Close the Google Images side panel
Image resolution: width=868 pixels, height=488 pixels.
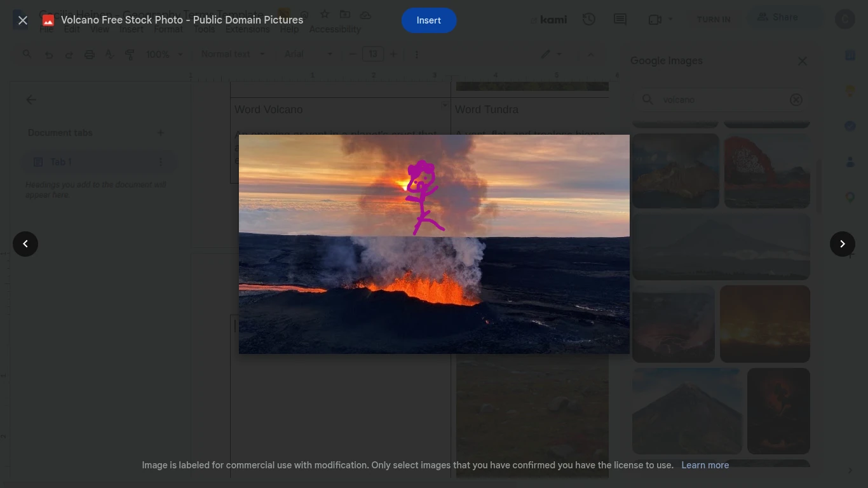(x=803, y=61)
